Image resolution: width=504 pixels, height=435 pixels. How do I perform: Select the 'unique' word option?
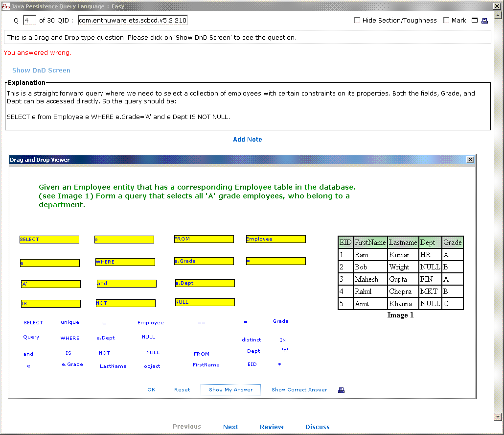[x=70, y=322]
